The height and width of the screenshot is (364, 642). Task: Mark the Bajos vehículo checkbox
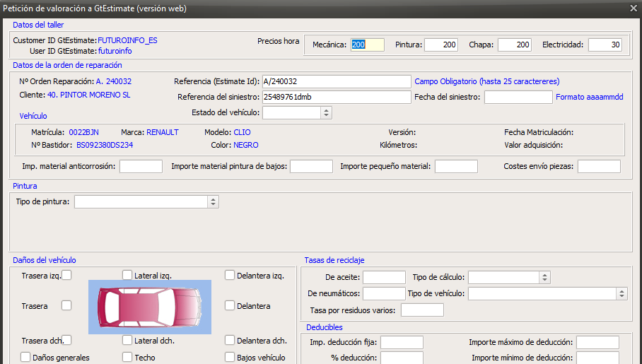230,357
